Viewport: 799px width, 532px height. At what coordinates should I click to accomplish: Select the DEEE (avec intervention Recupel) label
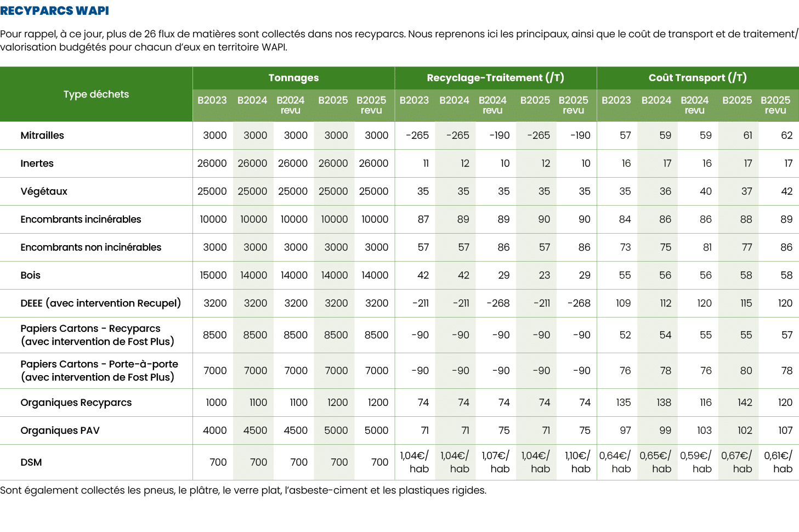[100, 303]
